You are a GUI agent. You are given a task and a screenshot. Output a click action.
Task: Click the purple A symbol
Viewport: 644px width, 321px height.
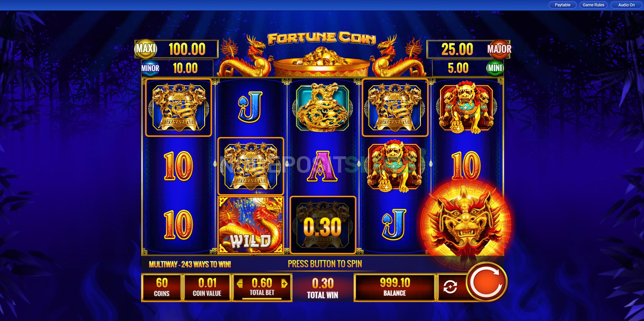[322, 166]
